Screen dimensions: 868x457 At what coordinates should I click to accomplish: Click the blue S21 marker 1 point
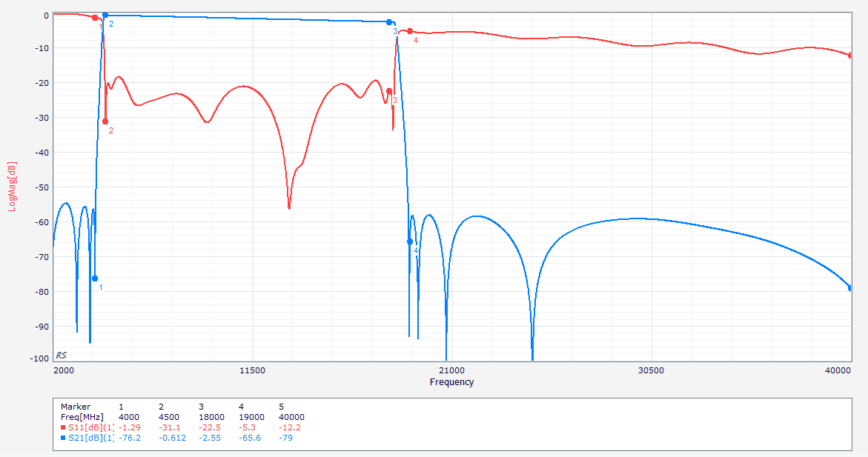point(95,278)
